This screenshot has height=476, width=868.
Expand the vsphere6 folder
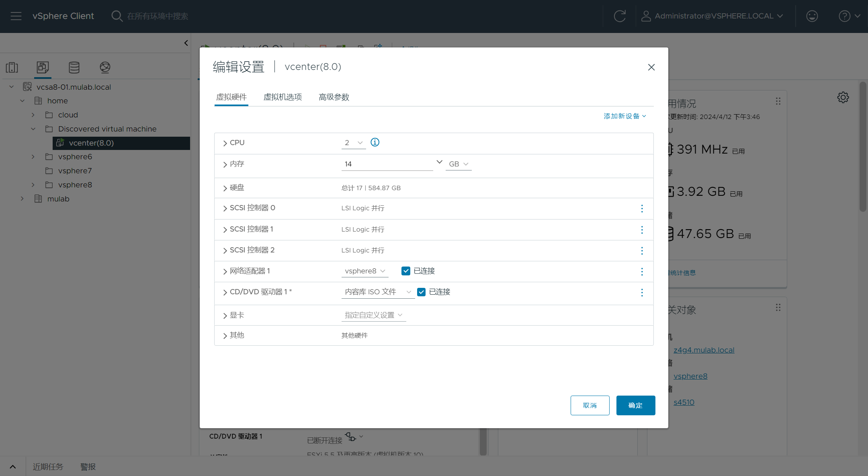coord(33,157)
